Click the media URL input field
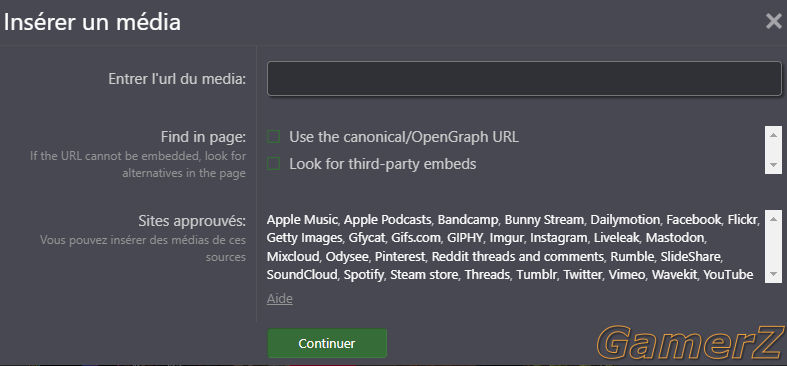Screen dimensions: 787x366 point(524,78)
